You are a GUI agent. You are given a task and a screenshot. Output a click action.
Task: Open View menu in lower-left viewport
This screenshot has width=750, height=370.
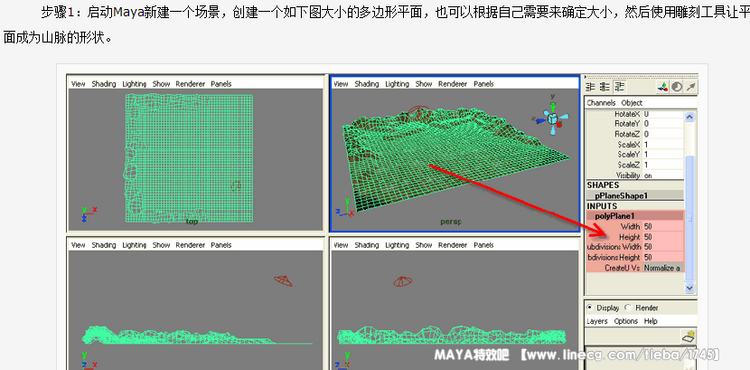(78, 245)
